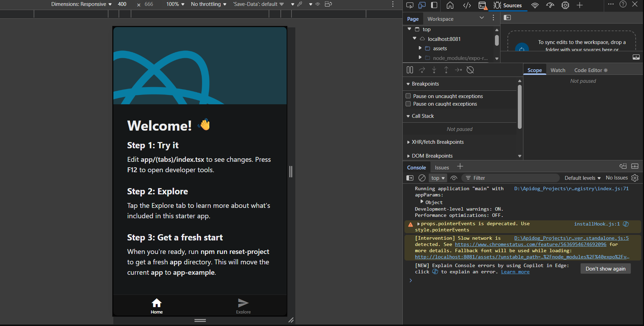Open the No throttling dropdown
644x326 pixels.
[208, 4]
